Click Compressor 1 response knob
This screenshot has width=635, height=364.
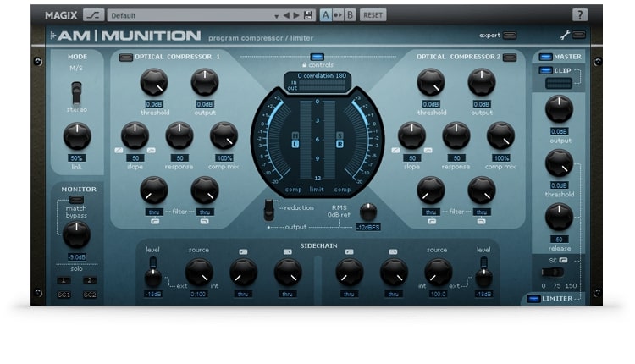179,135
